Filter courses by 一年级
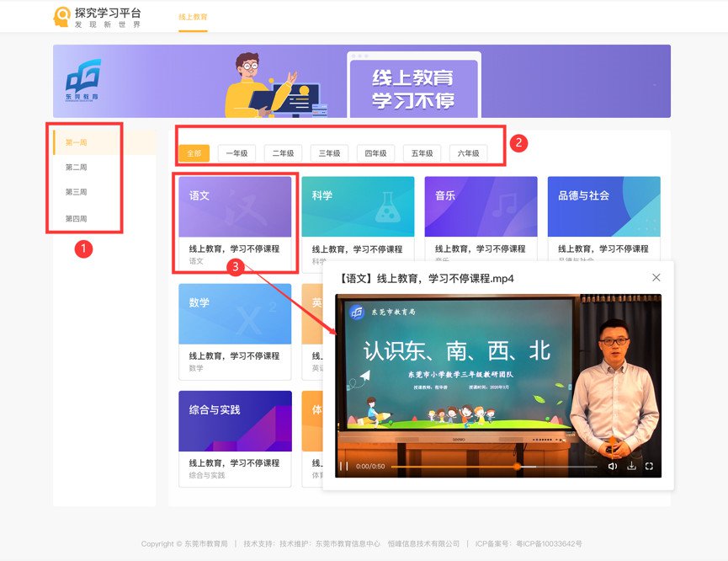This screenshot has height=561, width=728. point(236,153)
